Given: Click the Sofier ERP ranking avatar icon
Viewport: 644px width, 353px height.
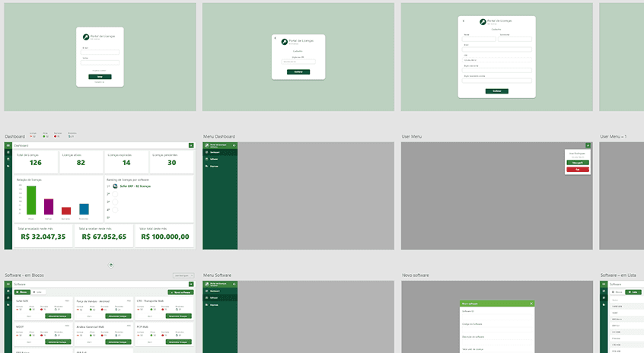Looking at the screenshot, I should 115,185.
